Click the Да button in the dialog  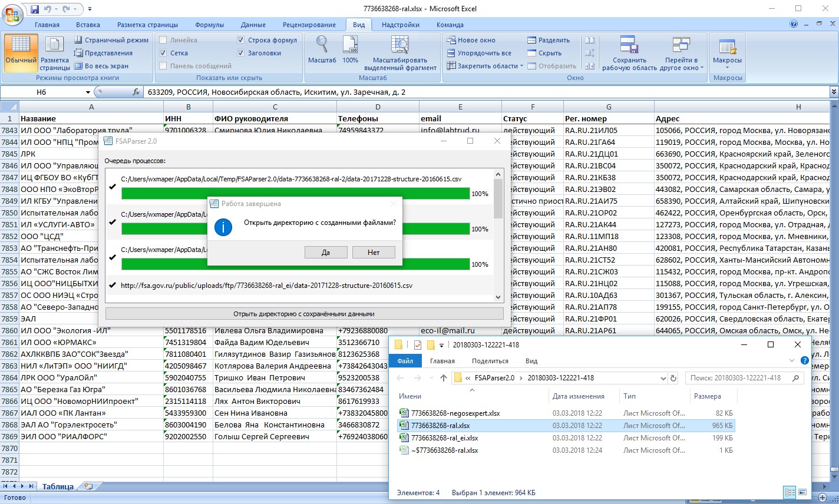coord(326,252)
